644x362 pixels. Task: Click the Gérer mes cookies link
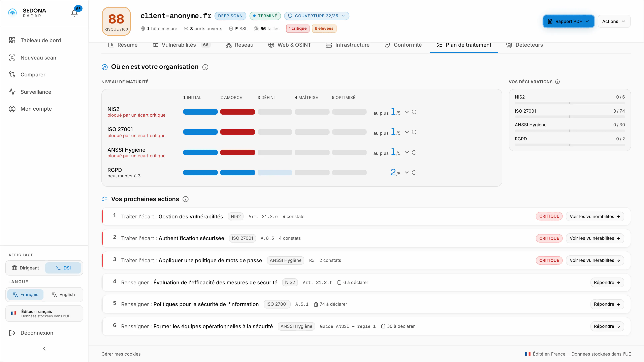[121, 354]
